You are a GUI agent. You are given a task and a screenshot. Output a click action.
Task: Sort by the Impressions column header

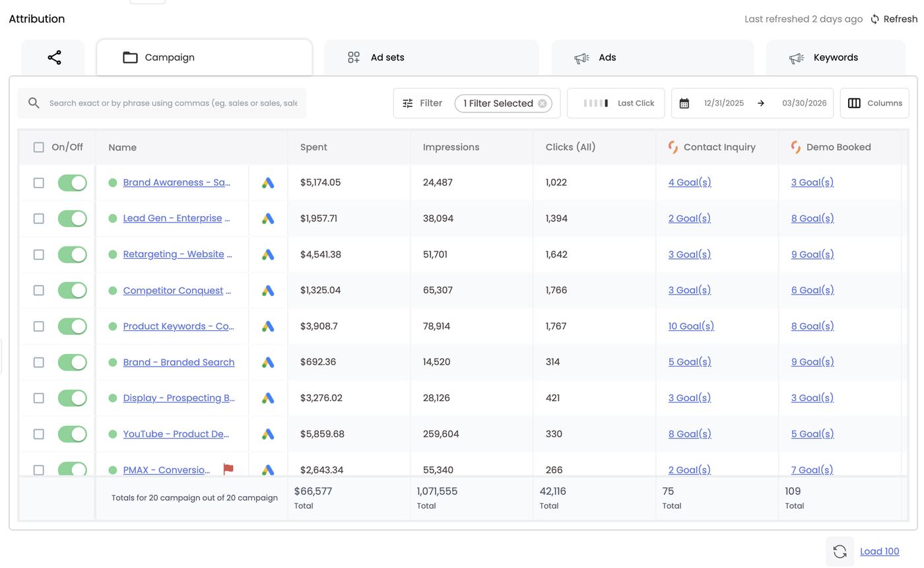[451, 147]
